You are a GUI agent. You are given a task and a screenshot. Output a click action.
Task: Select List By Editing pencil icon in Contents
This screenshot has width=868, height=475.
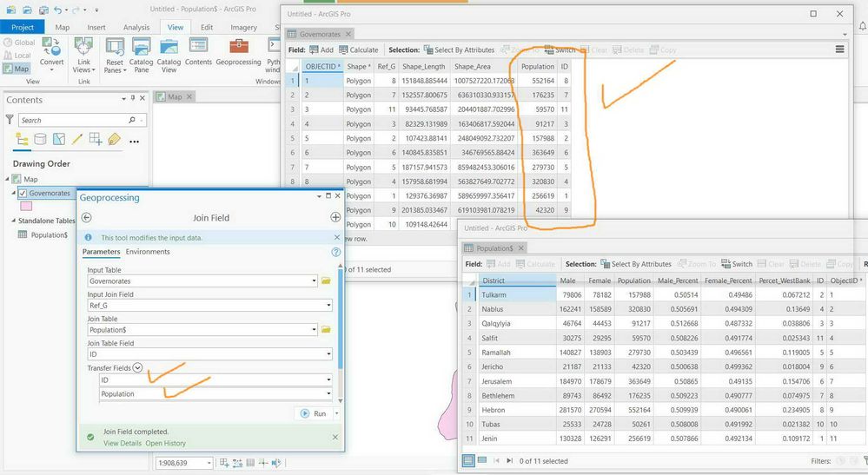tap(77, 139)
